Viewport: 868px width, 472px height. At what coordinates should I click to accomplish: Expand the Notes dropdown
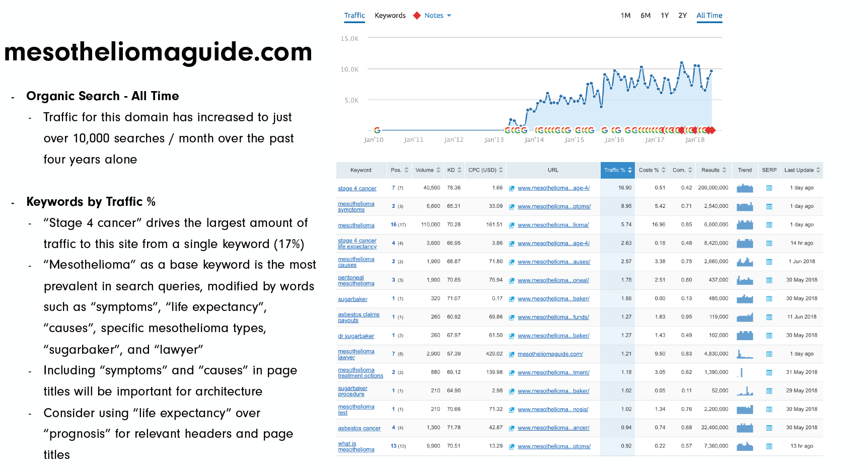point(438,16)
